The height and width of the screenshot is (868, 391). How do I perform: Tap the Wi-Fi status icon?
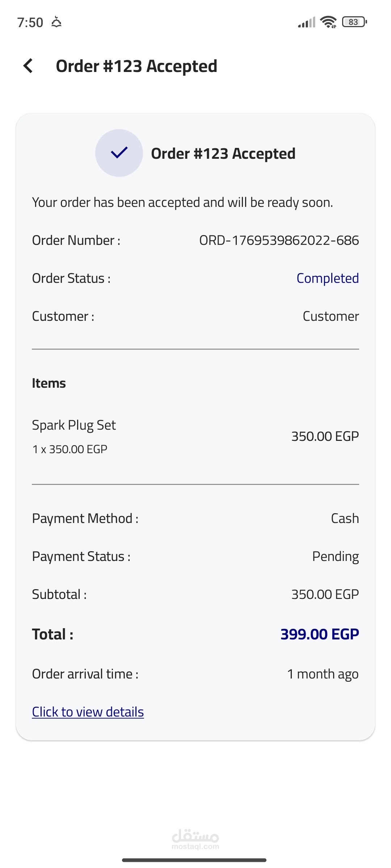click(x=328, y=22)
